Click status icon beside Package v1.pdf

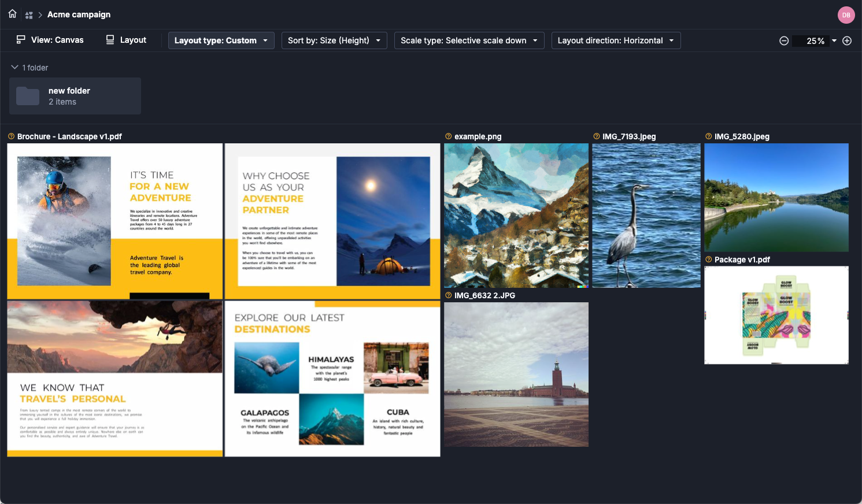point(708,260)
